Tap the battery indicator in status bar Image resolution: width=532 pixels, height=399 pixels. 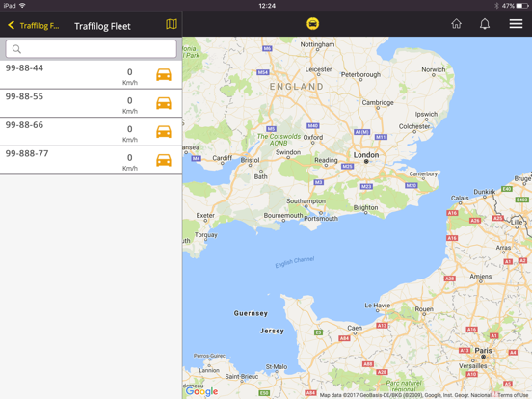(x=521, y=6)
